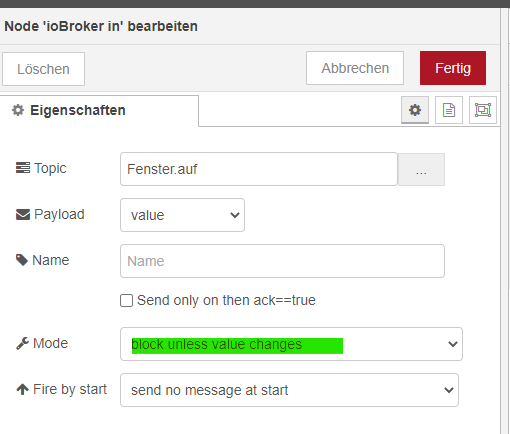Click the Fire by start arrow icon

[22, 389]
